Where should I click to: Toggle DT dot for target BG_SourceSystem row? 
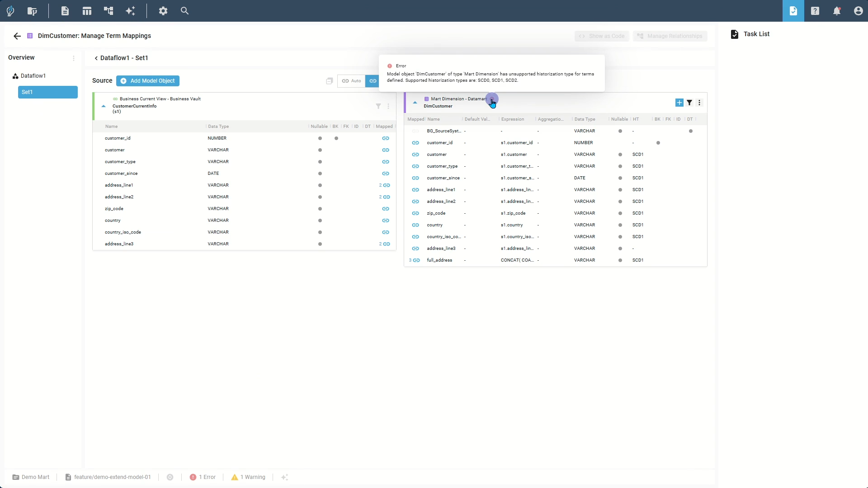click(691, 131)
